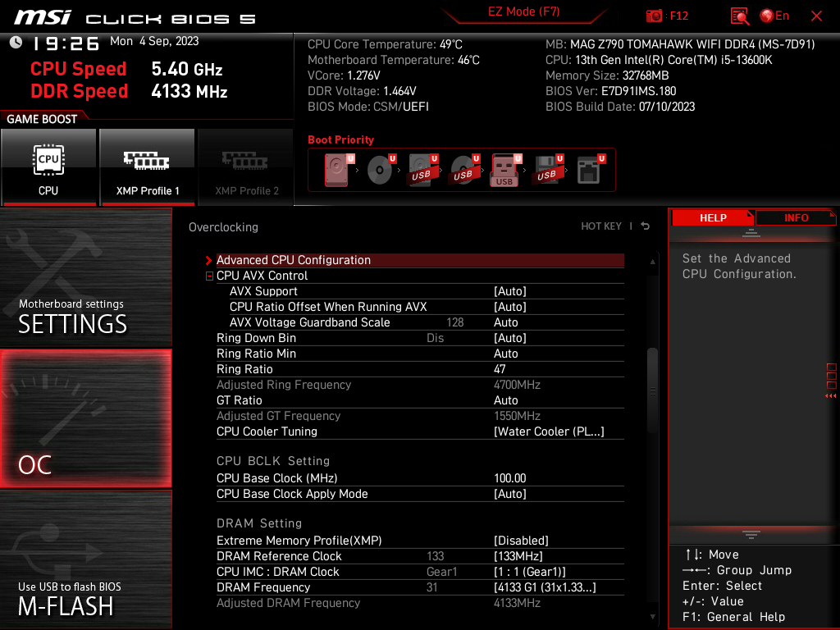
Task: Go back with the return arrow icon
Action: click(646, 226)
